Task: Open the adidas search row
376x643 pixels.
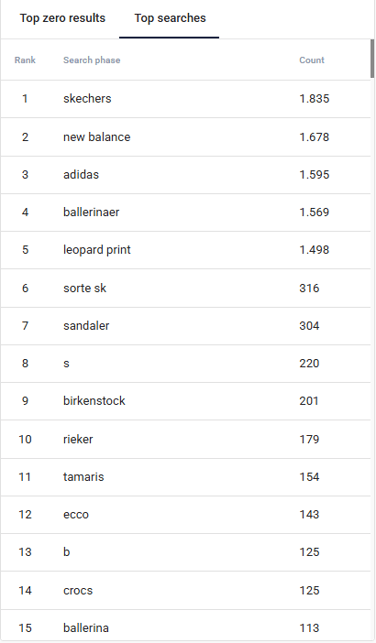Action: pos(185,175)
